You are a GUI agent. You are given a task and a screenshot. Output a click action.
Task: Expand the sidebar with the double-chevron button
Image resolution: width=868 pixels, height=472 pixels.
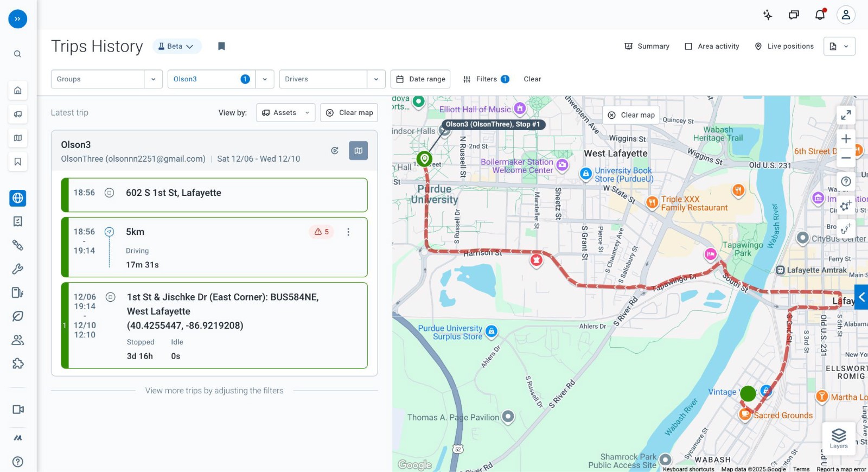(x=17, y=19)
